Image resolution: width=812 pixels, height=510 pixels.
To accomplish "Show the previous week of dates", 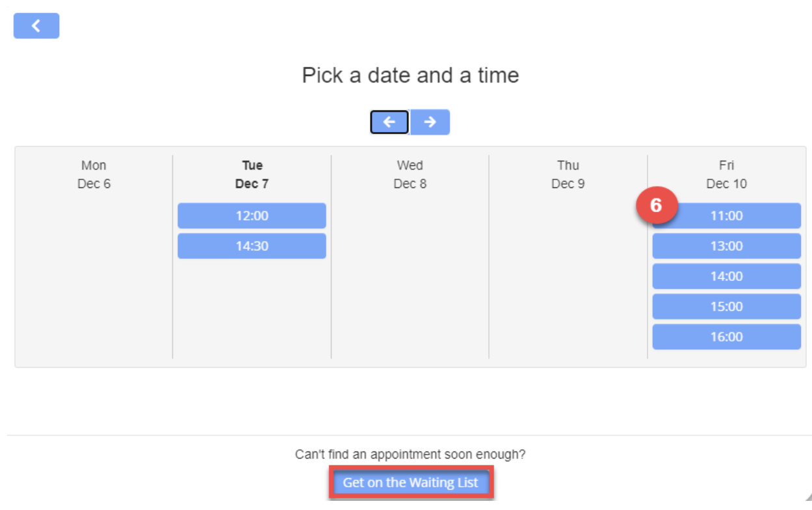I will click(389, 122).
